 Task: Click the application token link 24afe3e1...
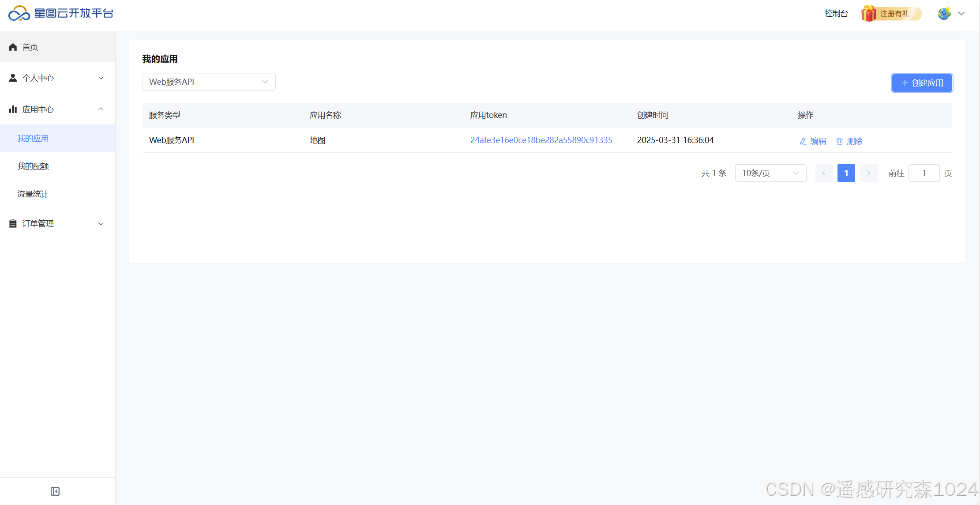[x=541, y=140]
